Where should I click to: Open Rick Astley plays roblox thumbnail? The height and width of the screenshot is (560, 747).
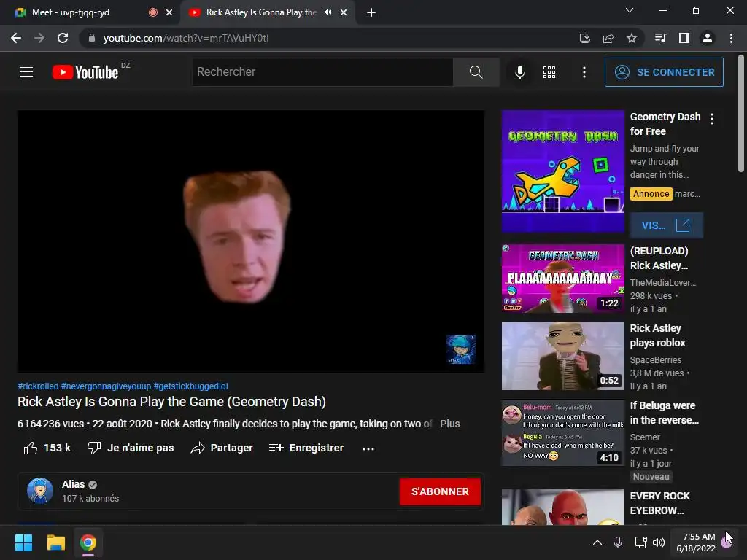click(562, 356)
